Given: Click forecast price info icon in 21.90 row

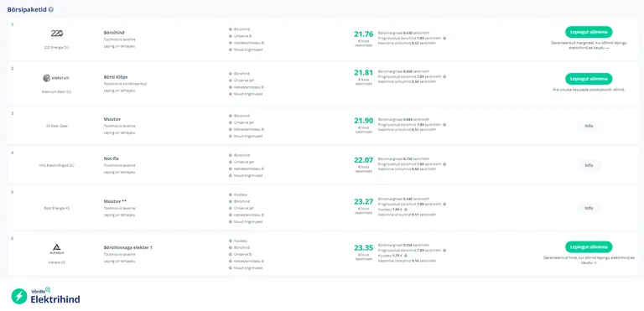Looking at the screenshot, I should (444, 124).
